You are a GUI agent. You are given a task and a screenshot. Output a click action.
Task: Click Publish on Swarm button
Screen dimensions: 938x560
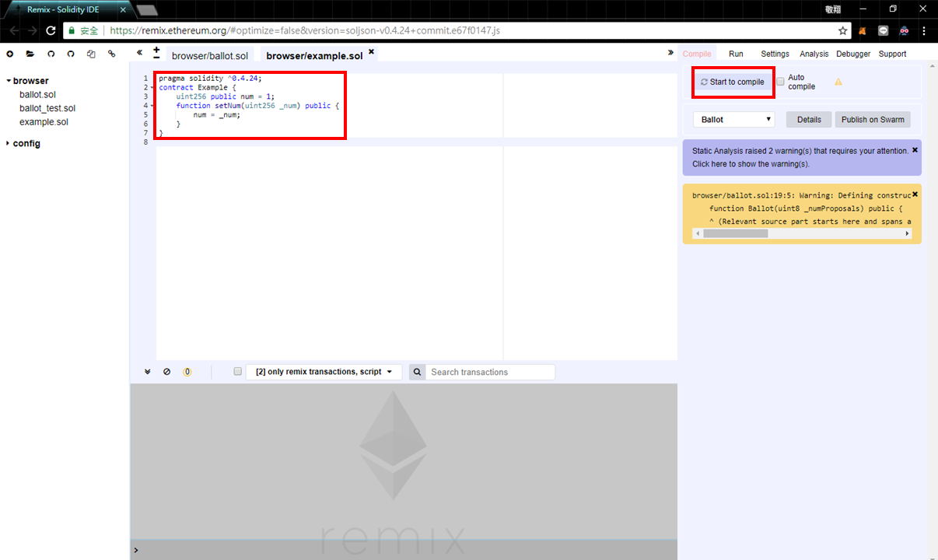click(x=873, y=120)
